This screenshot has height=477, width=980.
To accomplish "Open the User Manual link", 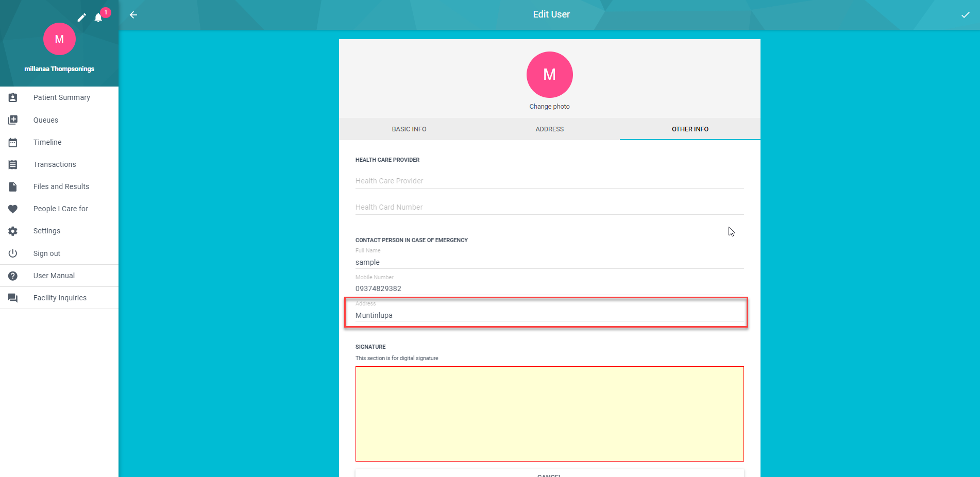I will pyautogui.click(x=59, y=276).
